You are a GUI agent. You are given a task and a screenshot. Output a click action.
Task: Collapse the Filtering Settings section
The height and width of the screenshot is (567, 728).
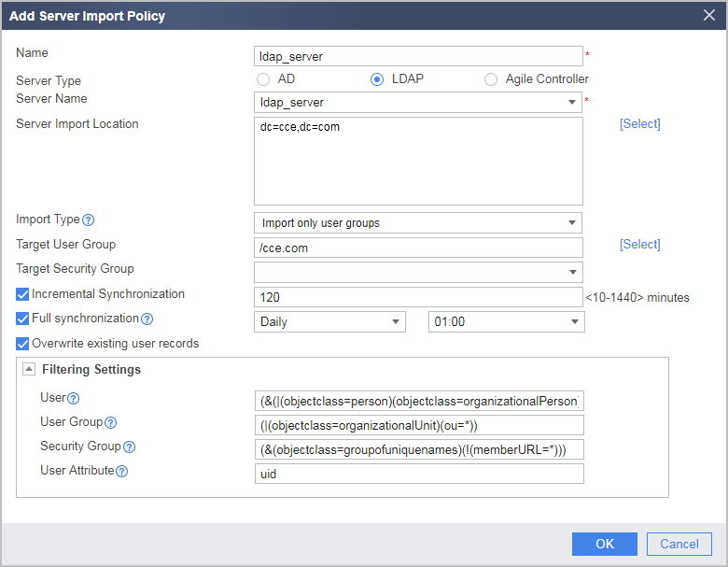click(29, 370)
